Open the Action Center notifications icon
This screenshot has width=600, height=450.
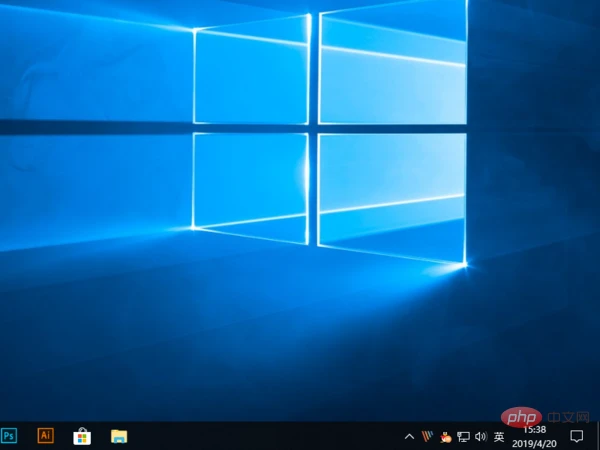tap(577, 436)
